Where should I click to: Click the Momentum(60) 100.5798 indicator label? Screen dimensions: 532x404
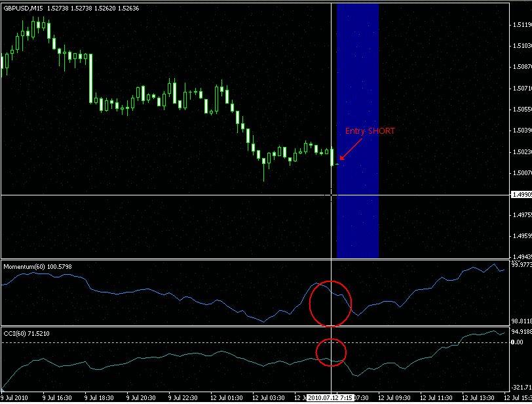(37, 267)
